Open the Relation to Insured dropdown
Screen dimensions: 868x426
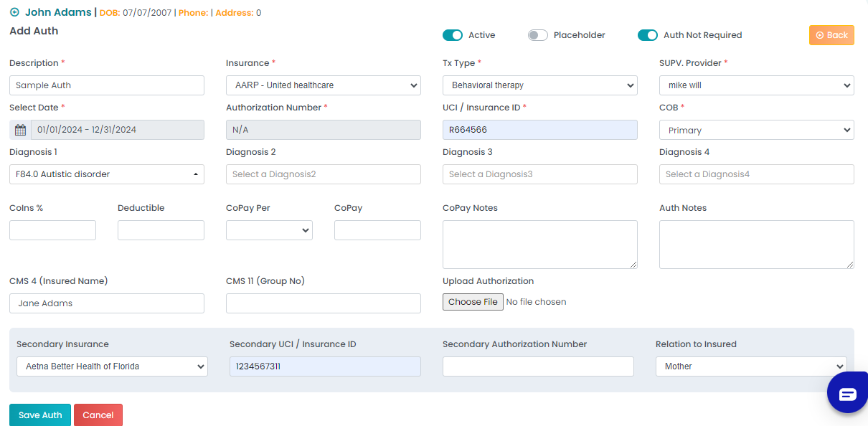pyautogui.click(x=751, y=366)
